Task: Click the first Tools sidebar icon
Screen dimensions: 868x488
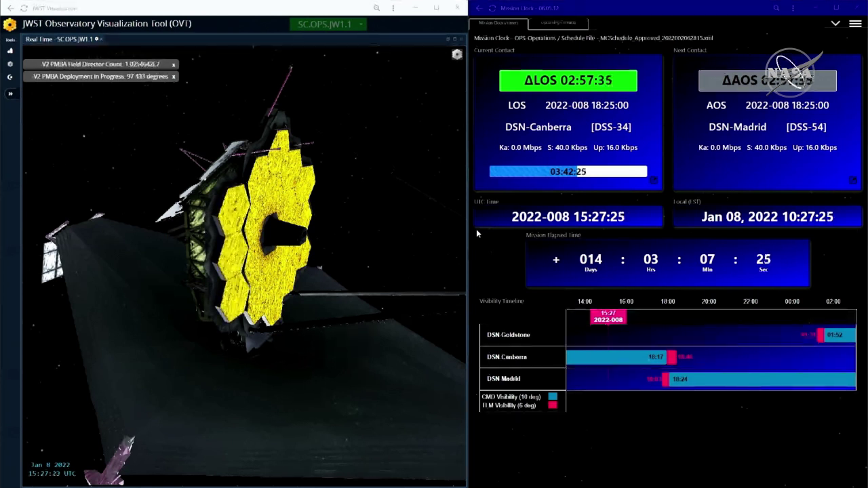Action: 10,51
